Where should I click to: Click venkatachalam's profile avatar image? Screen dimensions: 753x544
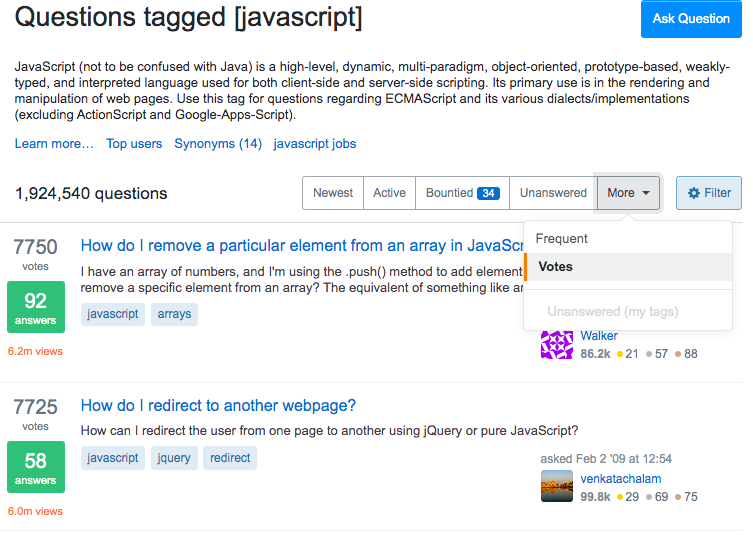click(x=556, y=487)
